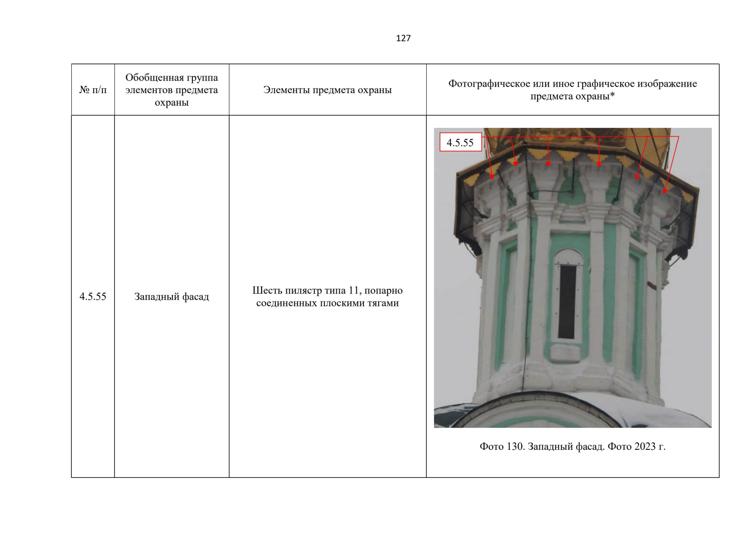Screen dimensions: 756x535
Task: Click the "соединенных плоскими тягами" text line
Action: 327,303
